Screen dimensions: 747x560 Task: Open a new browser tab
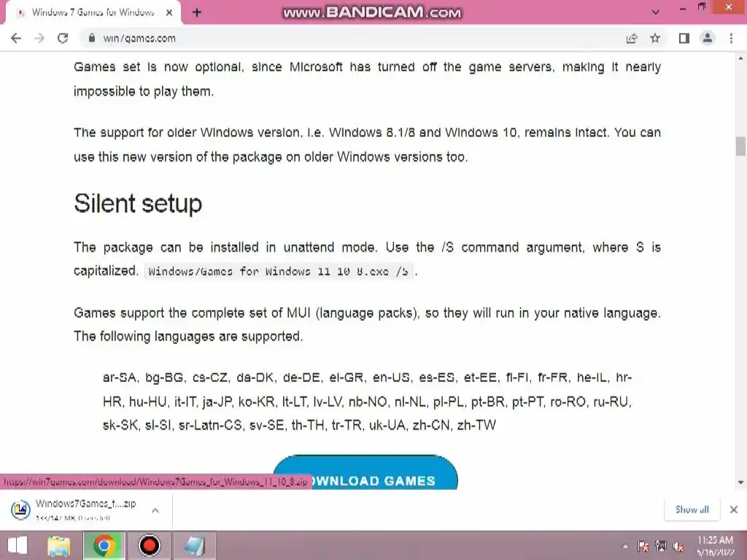point(197,12)
